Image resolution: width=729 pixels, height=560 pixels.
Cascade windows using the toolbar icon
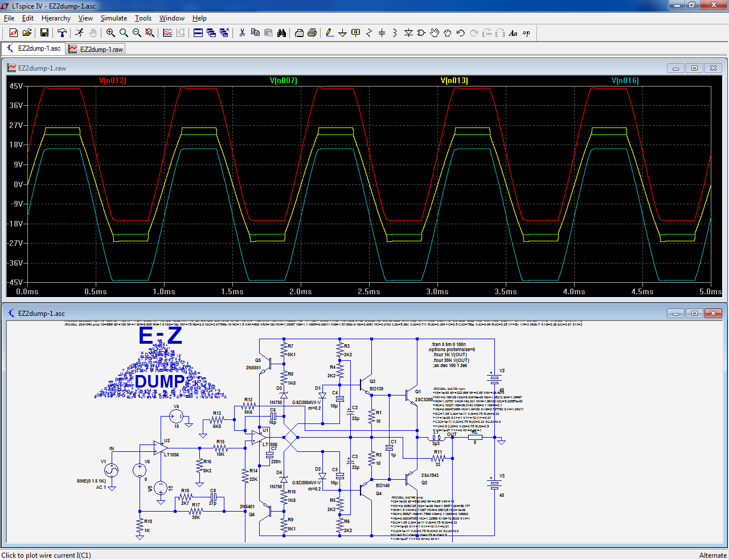tap(211, 33)
